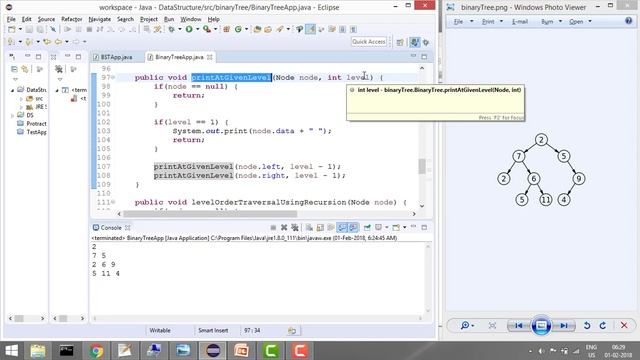Image resolution: width=640 pixels, height=360 pixels.
Task: Click the editor vertical scrollbar thumb
Action: point(422,166)
